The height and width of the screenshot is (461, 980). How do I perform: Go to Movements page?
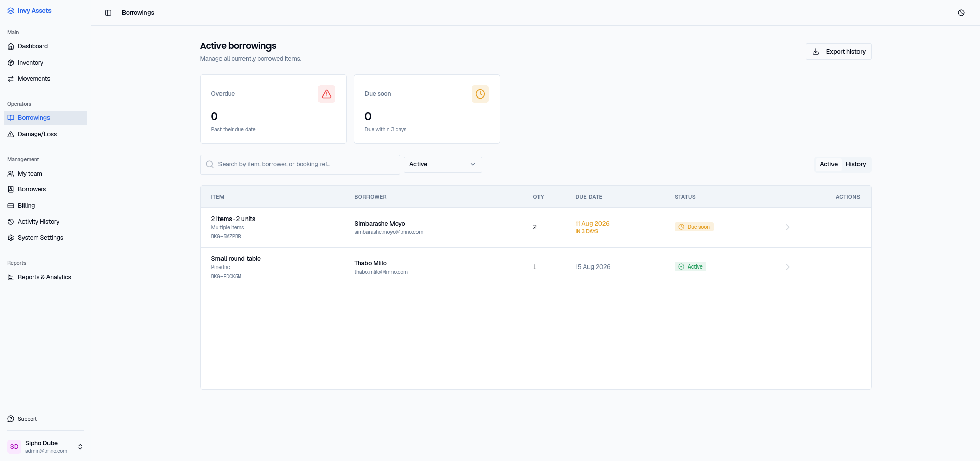click(x=45, y=79)
